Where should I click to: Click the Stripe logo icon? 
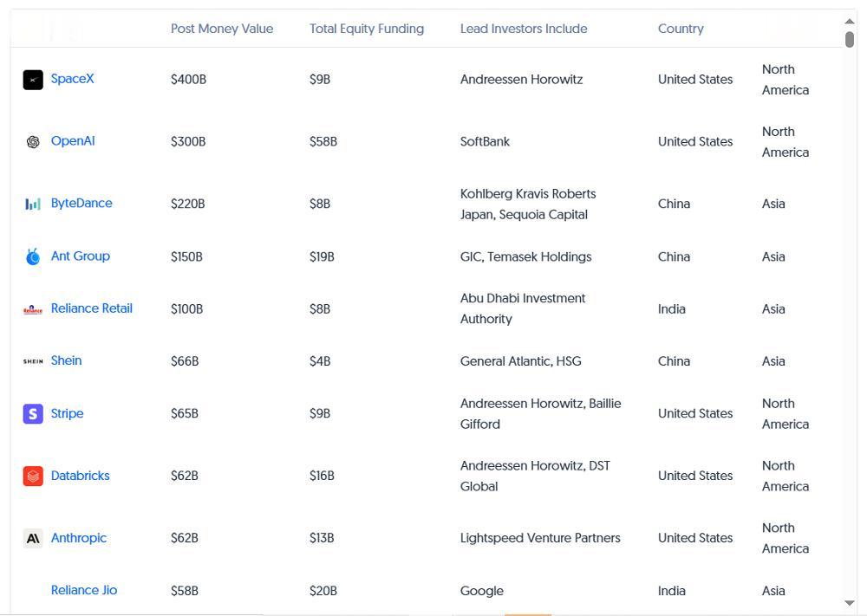click(33, 414)
